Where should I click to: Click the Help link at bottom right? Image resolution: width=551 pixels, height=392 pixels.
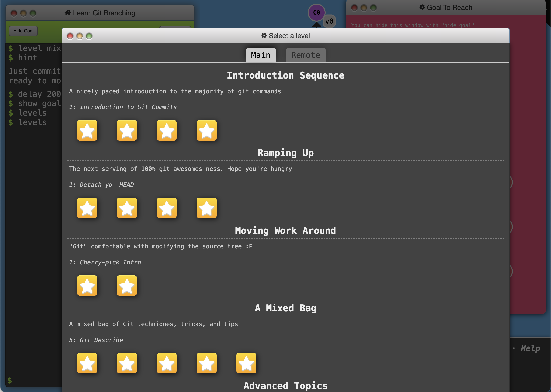(x=530, y=348)
